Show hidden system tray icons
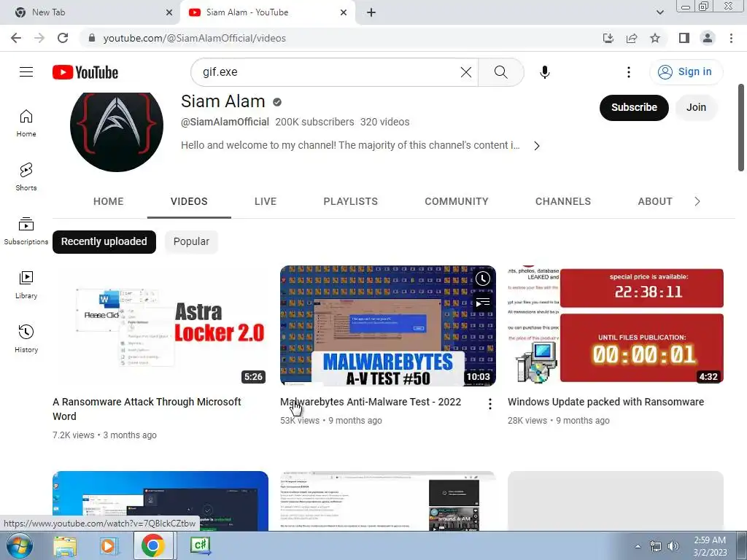 (x=638, y=546)
